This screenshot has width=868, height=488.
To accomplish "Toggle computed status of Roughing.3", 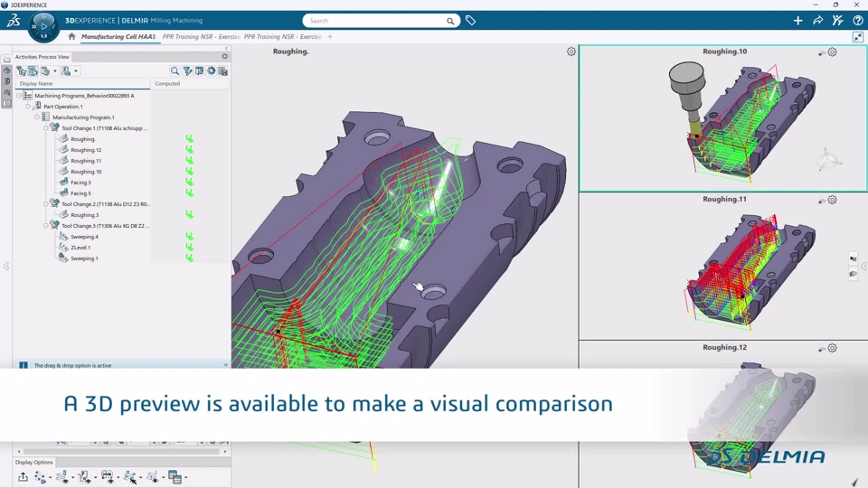I will click(189, 215).
